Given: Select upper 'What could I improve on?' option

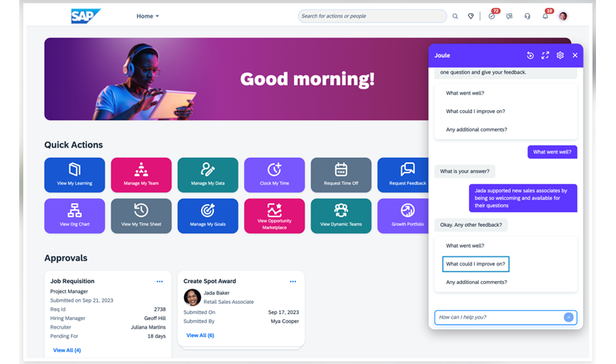Looking at the screenshot, I should (475, 111).
